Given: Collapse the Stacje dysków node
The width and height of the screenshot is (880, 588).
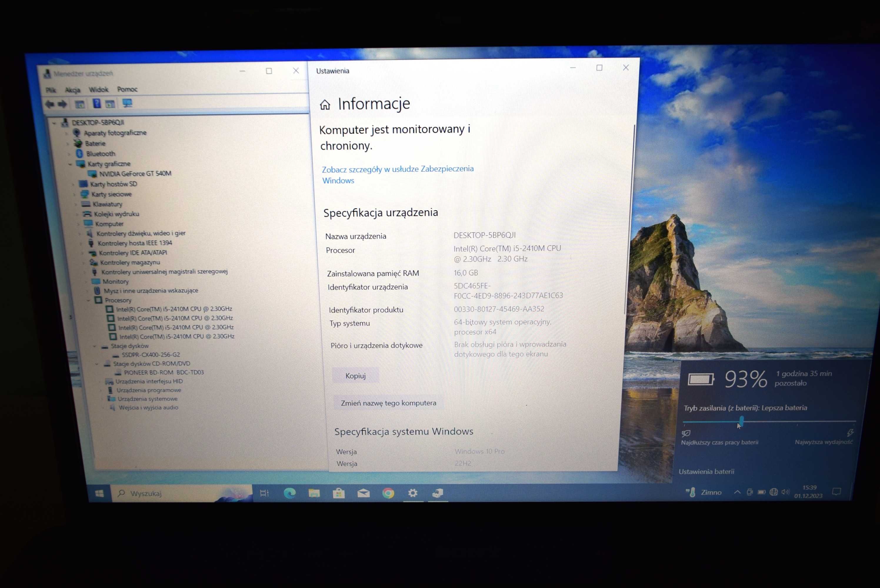Looking at the screenshot, I should pyautogui.click(x=94, y=347).
